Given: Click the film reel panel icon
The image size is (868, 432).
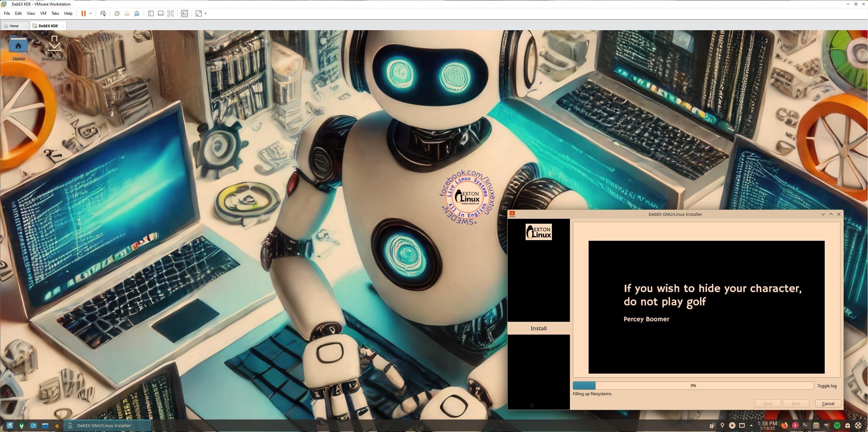Looking at the screenshot, I should pyautogui.click(x=858, y=425).
